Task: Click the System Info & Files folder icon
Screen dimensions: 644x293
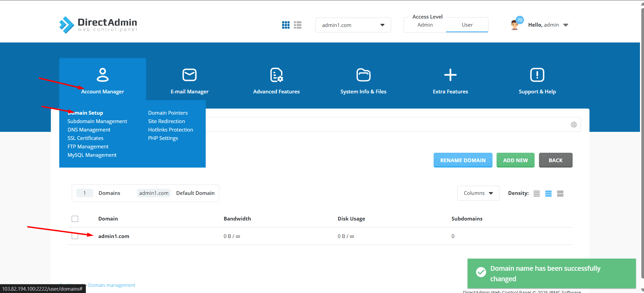Action: coord(363,75)
